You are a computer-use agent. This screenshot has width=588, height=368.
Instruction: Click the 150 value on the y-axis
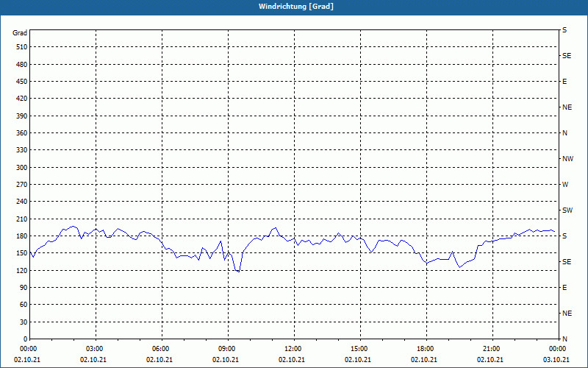22,253
